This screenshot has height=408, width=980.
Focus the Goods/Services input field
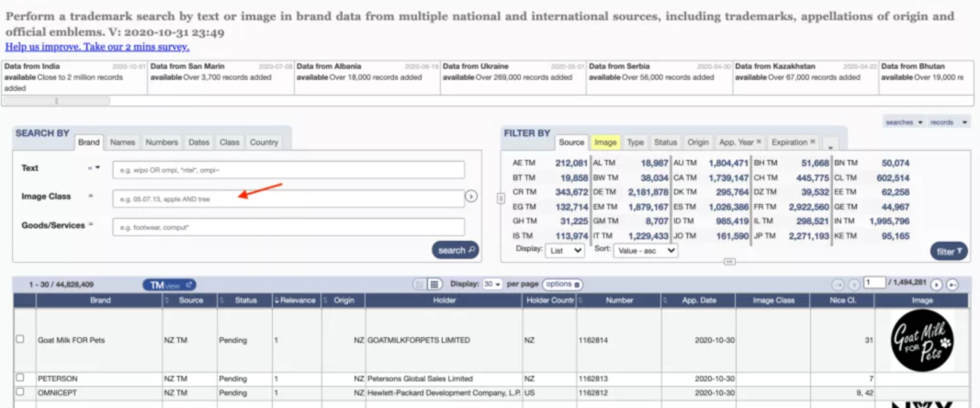[288, 227]
